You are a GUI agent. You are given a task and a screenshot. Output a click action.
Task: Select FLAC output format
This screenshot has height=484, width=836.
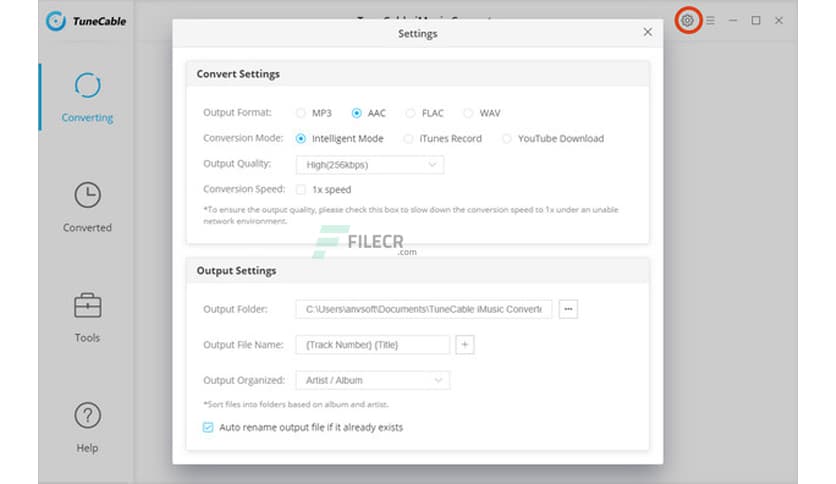[x=411, y=113]
